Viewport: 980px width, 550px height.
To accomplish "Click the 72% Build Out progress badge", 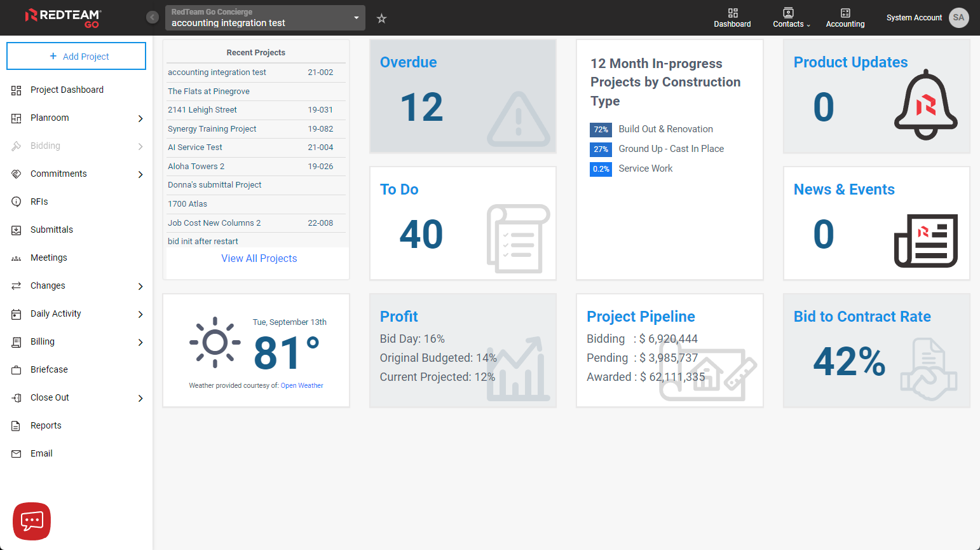I will pos(601,129).
